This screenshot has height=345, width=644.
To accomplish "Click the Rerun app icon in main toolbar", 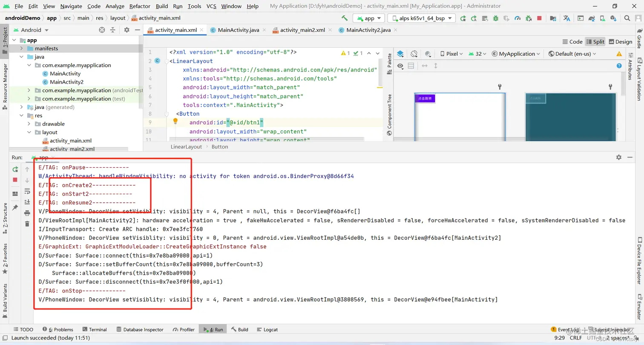I will coord(463,18).
